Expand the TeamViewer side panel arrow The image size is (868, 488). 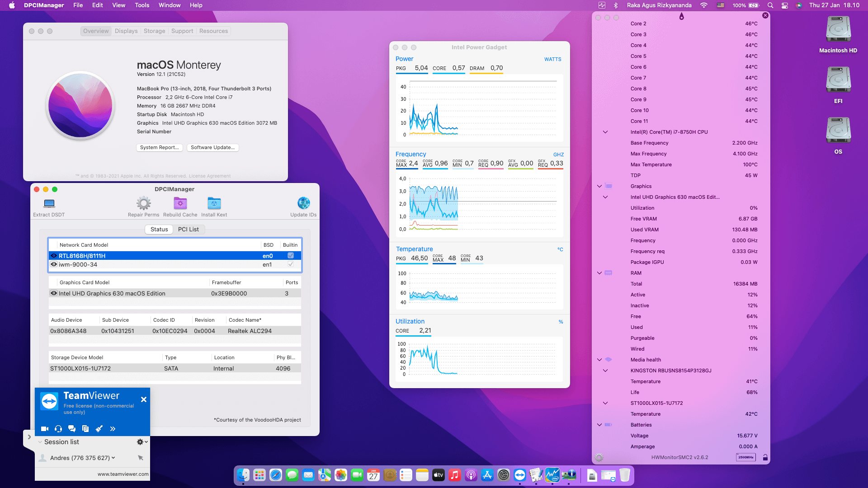coord(29,437)
